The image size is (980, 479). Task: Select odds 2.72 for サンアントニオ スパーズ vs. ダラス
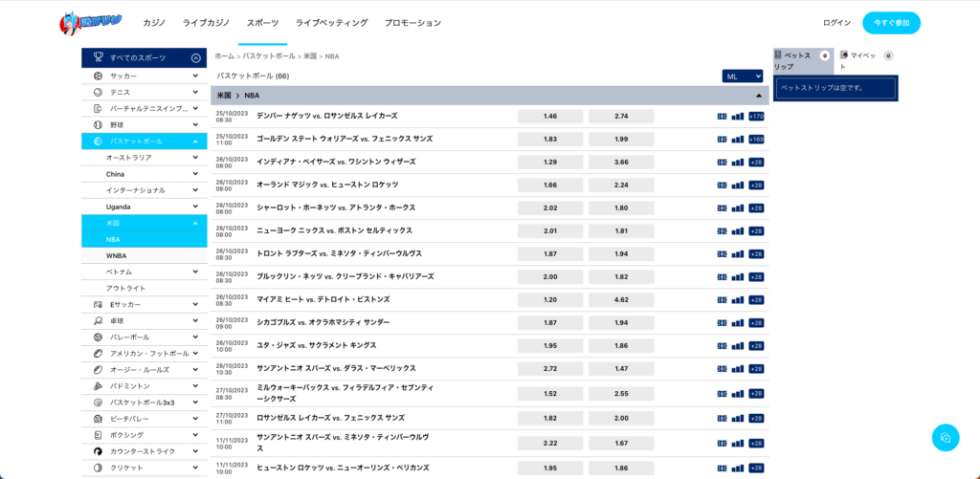550,368
